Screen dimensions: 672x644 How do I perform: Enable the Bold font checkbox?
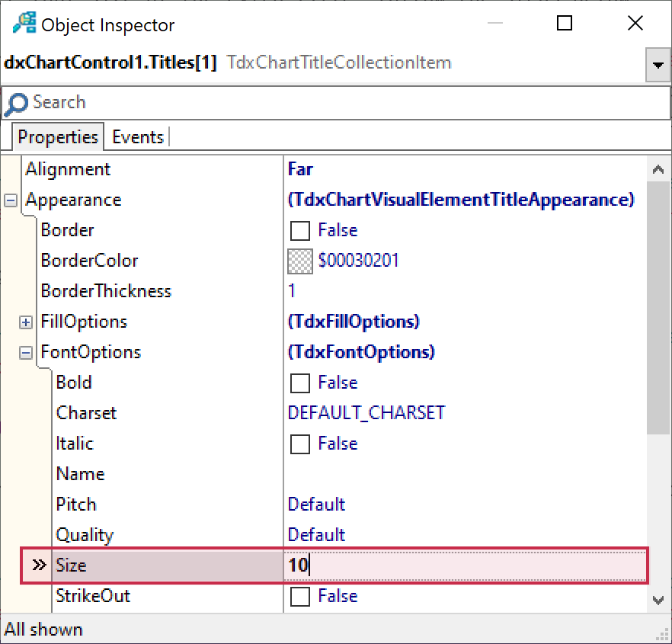click(x=300, y=383)
